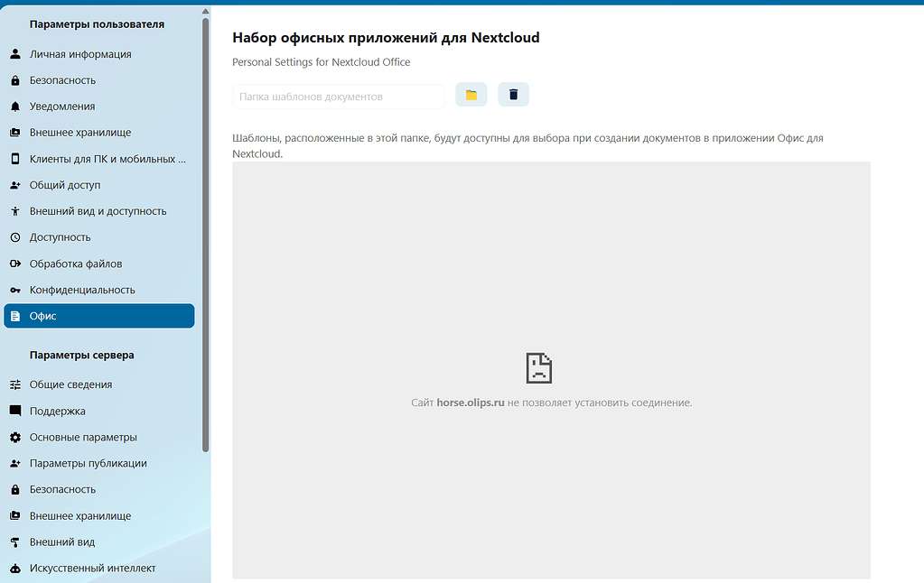Open Клиенты для ПК и мобильных section

click(x=99, y=159)
